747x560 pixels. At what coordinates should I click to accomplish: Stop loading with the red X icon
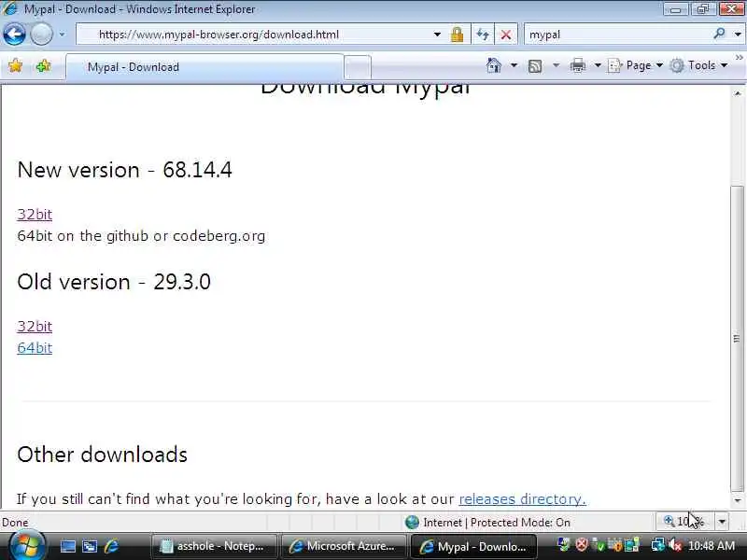pyautogui.click(x=506, y=35)
